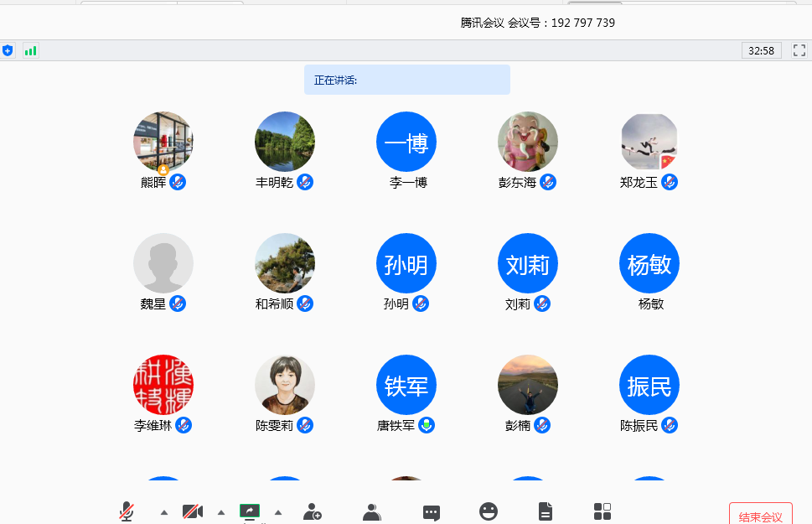Open the emoji reactions icon
Viewport: 812px width, 524px height.
(489, 511)
